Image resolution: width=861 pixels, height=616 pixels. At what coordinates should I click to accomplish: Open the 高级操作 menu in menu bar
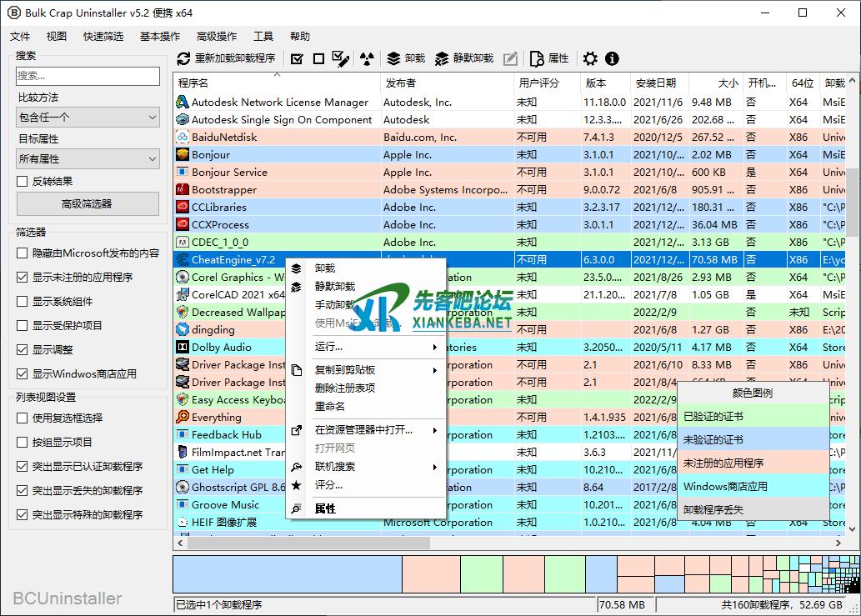[217, 37]
